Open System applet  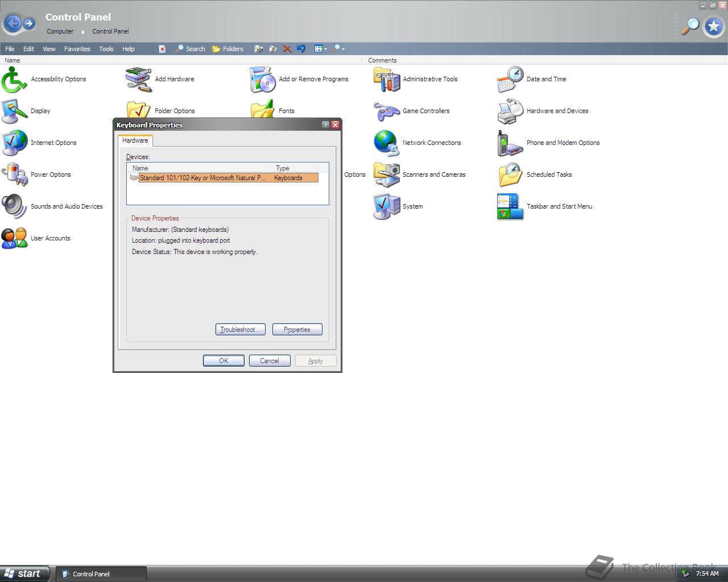click(399, 207)
